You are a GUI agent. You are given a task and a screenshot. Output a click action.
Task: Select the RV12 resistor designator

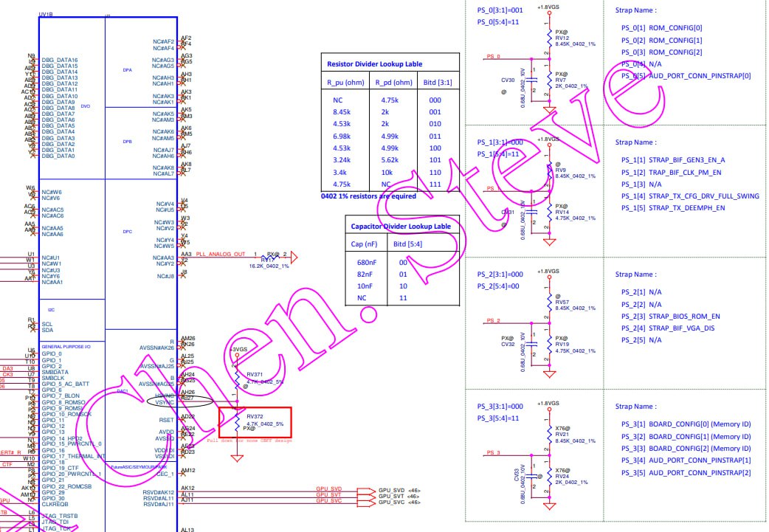point(562,38)
